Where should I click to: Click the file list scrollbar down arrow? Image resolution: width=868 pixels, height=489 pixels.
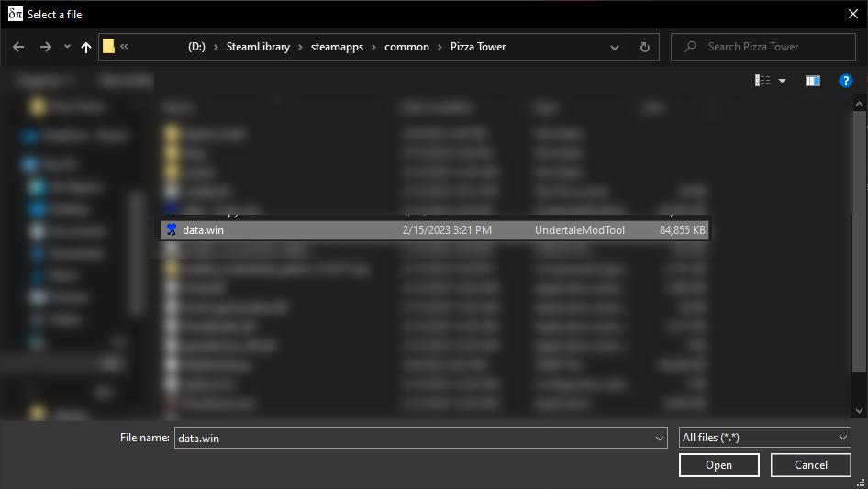(859, 410)
